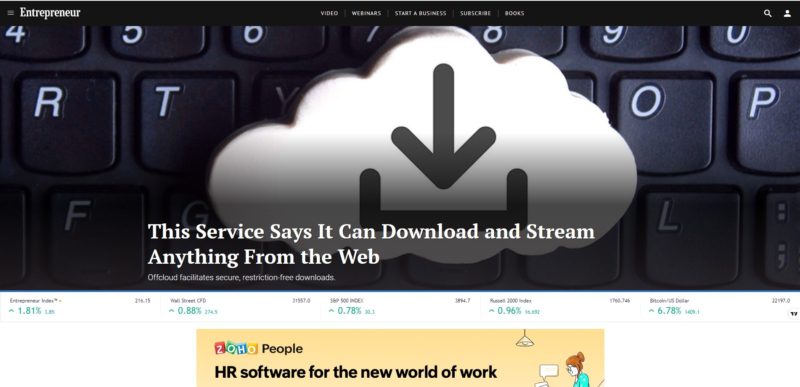Click the Zoho logo in the ad
This screenshot has height=387, width=800.
pos(236,348)
